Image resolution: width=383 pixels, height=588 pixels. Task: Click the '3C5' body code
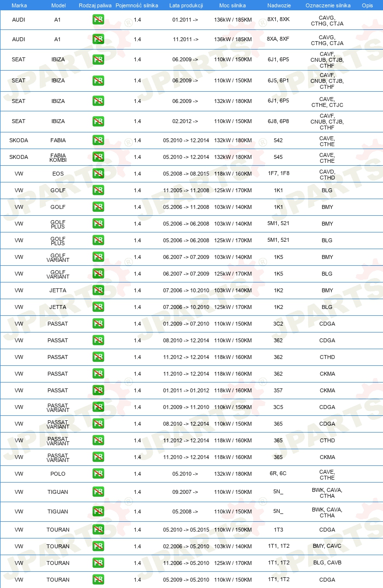click(x=278, y=407)
